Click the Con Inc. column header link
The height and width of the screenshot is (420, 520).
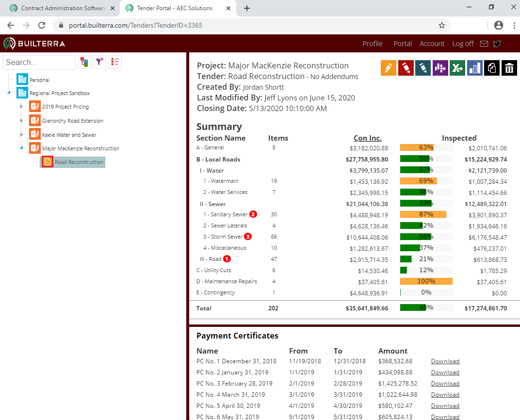tap(368, 138)
